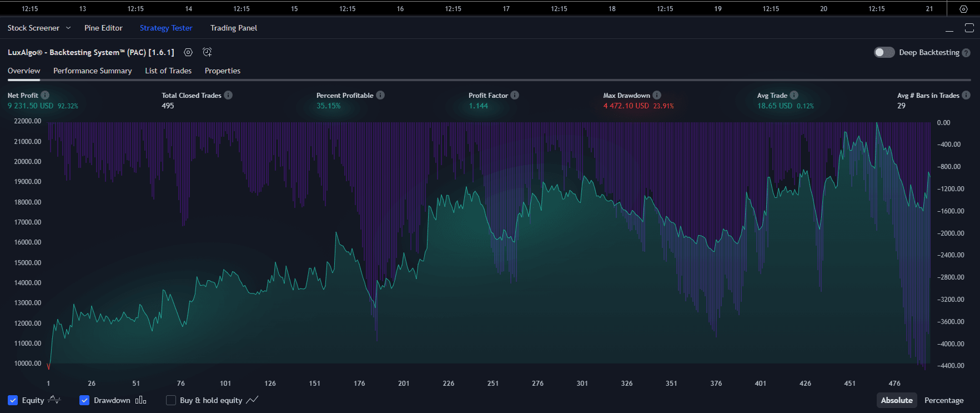980x413 pixels.
Task: Open the Performance Summary tab
Action: pos(93,71)
